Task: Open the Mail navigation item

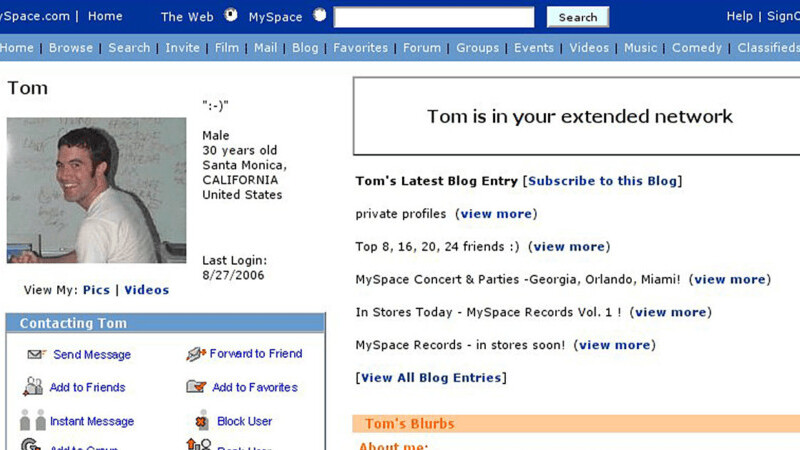Action: click(265, 48)
